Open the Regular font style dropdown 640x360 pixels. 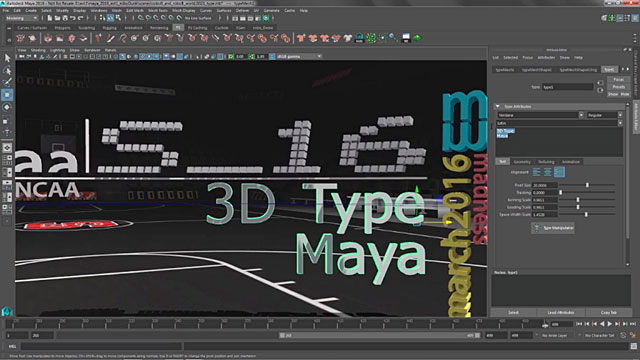tap(604, 115)
